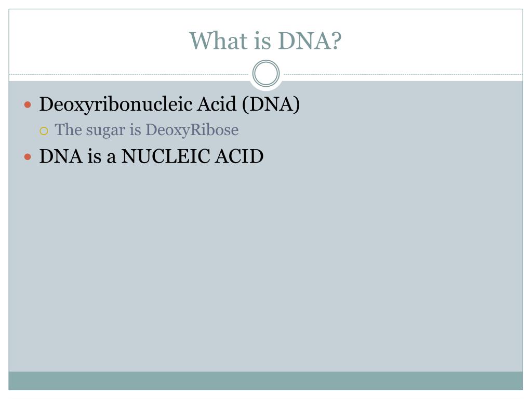Click the dashed divider line right of circle
The width and height of the screenshot is (532, 399).
click(403, 74)
